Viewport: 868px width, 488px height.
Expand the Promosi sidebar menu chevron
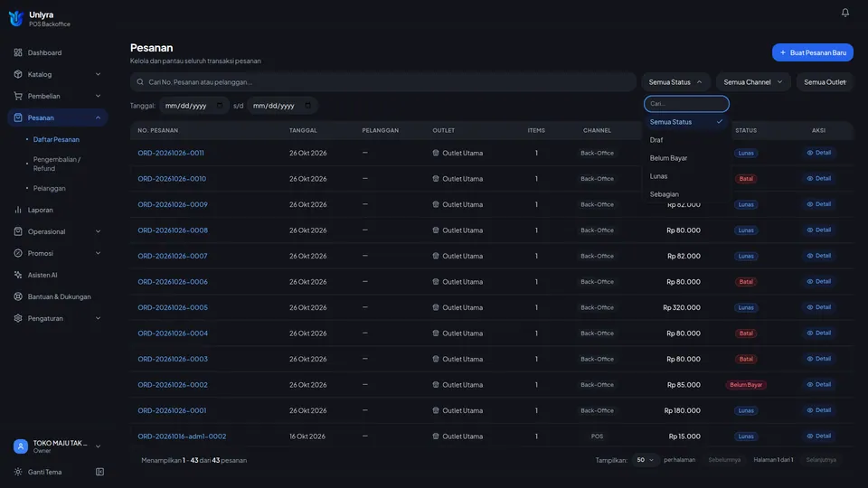pyautogui.click(x=98, y=253)
